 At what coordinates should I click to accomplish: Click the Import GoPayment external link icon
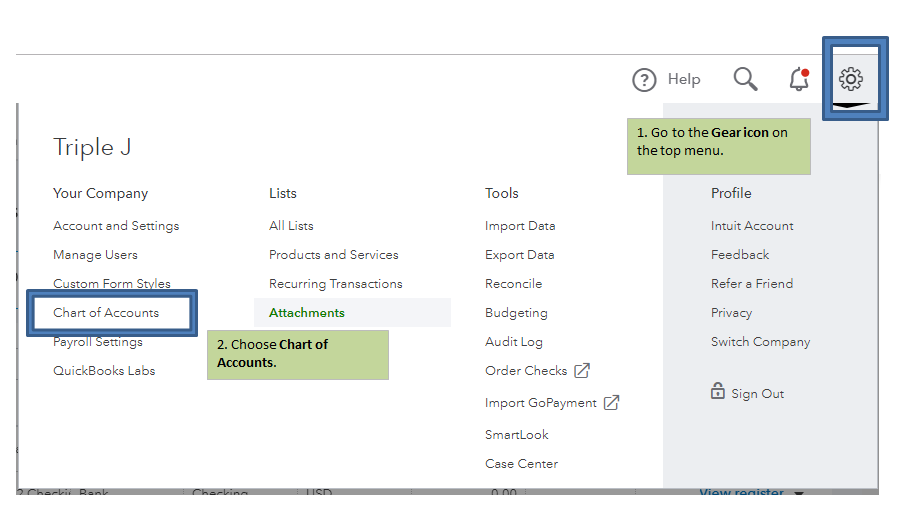pyautogui.click(x=611, y=403)
